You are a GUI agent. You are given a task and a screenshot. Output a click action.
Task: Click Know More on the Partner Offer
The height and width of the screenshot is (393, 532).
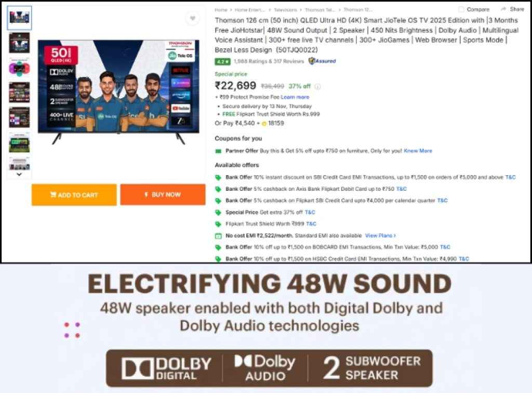click(x=418, y=151)
